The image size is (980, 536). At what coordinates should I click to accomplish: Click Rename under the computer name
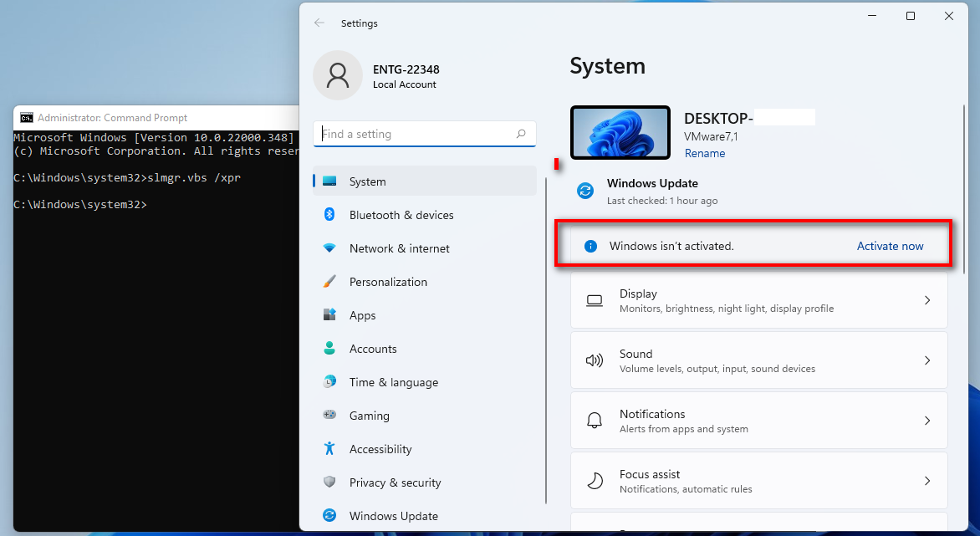(x=704, y=153)
